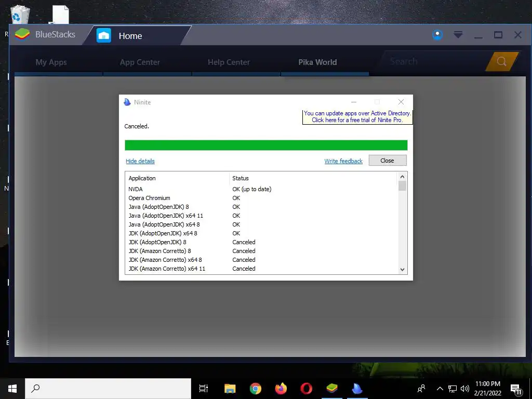Screen dimensions: 532x399
Task: Select the Opera Chromium row
Action: [261, 198]
